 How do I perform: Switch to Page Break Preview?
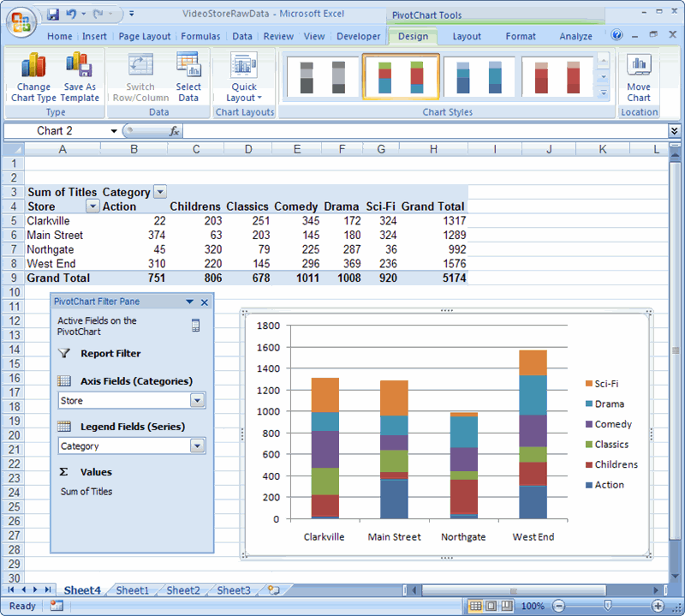pyautogui.click(x=507, y=606)
